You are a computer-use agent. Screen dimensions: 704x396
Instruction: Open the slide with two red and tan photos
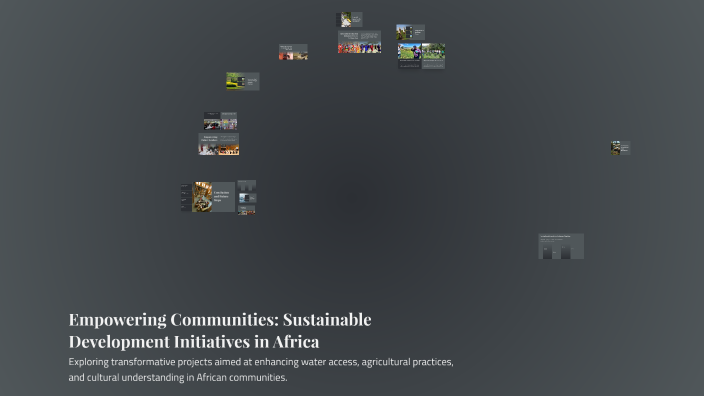[x=293, y=52]
